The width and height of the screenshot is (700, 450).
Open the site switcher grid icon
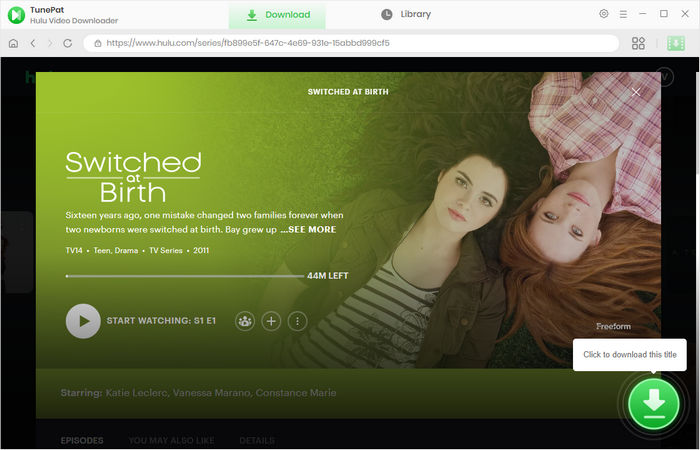[x=638, y=43]
